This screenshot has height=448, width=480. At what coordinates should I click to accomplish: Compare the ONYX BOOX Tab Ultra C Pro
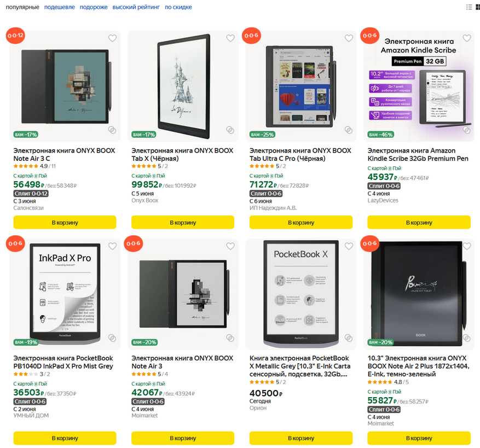click(348, 130)
